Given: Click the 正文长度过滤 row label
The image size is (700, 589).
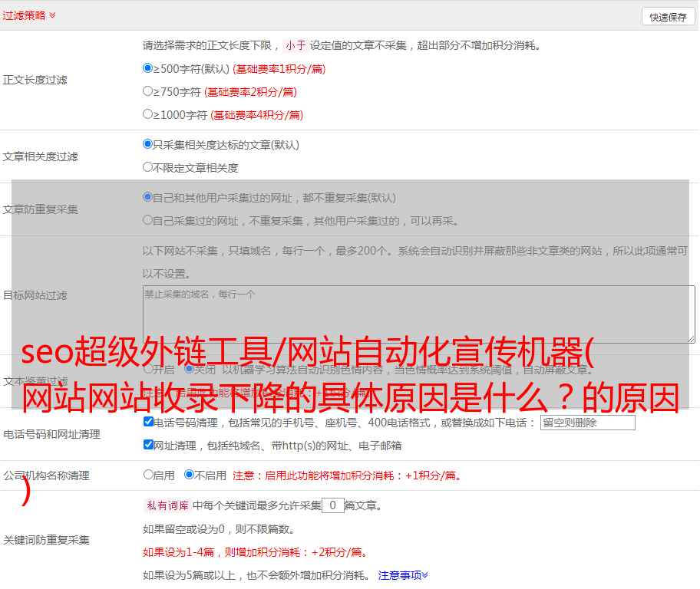Looking at the screenshot, I should click(x=35, y=80).
